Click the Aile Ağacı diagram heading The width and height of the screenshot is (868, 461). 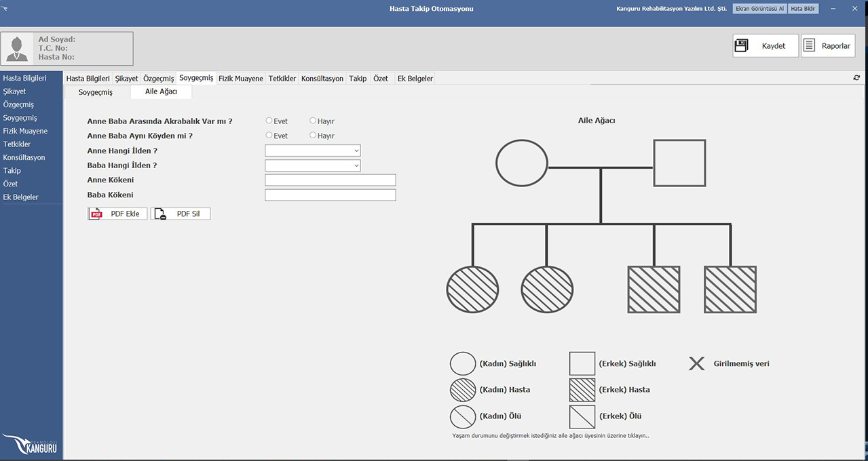[x=597, y=120]
